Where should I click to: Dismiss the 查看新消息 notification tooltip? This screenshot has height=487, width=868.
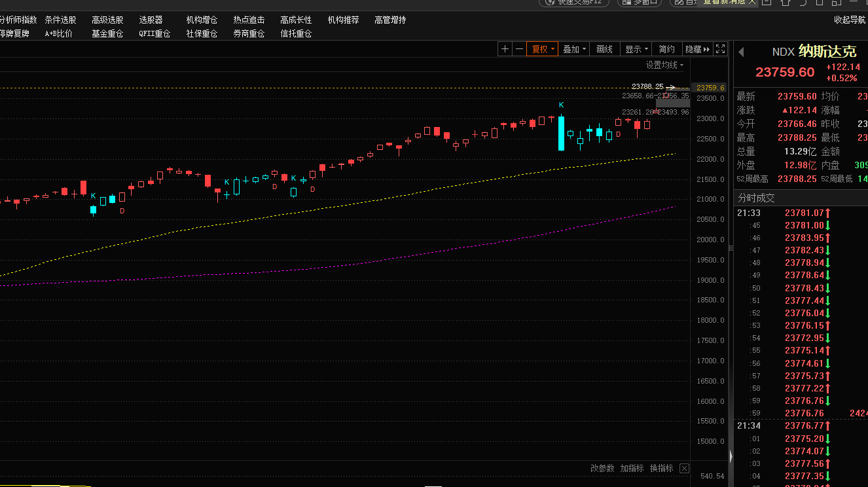point(751,2)
